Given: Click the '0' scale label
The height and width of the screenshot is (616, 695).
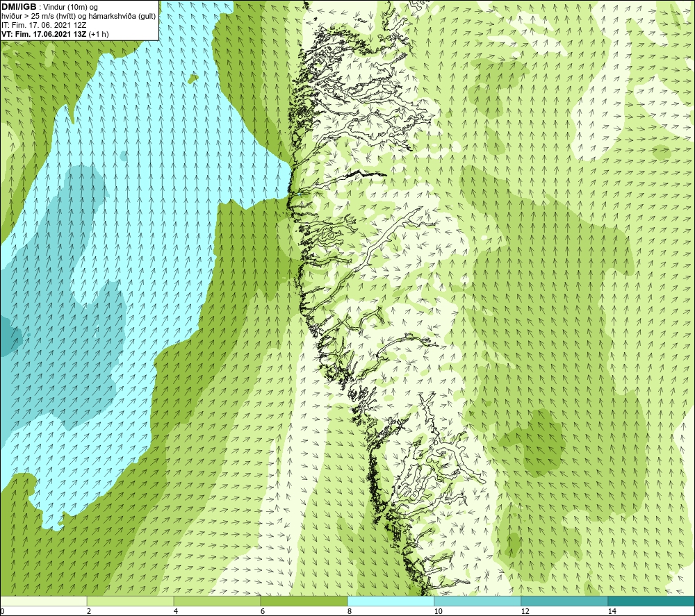Looking at the screenshot, I should 3,611.
